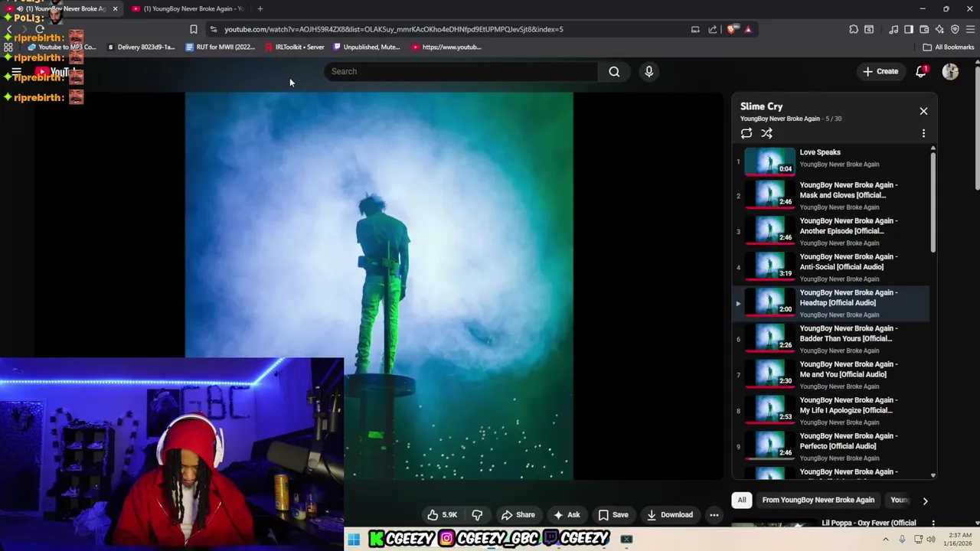Open Slime Cry playlist three-dot menu
Viewport: 980px width, 551px height.
(923, 133)
